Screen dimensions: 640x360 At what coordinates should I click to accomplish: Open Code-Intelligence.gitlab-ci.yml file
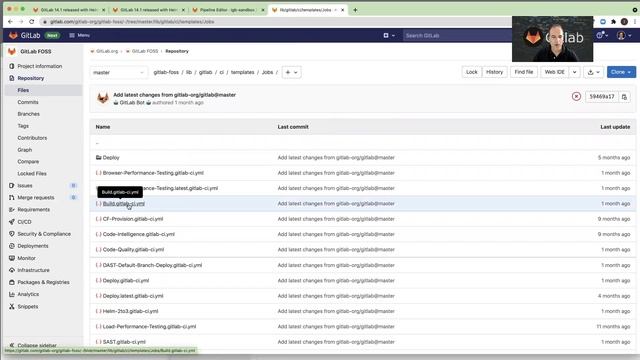pyautogui.click(x=139, y=234)
